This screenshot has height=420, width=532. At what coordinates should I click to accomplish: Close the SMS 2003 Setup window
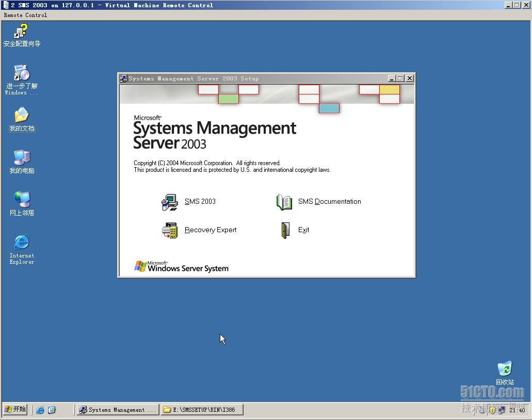pyautogui.click(x=410, y=78)
